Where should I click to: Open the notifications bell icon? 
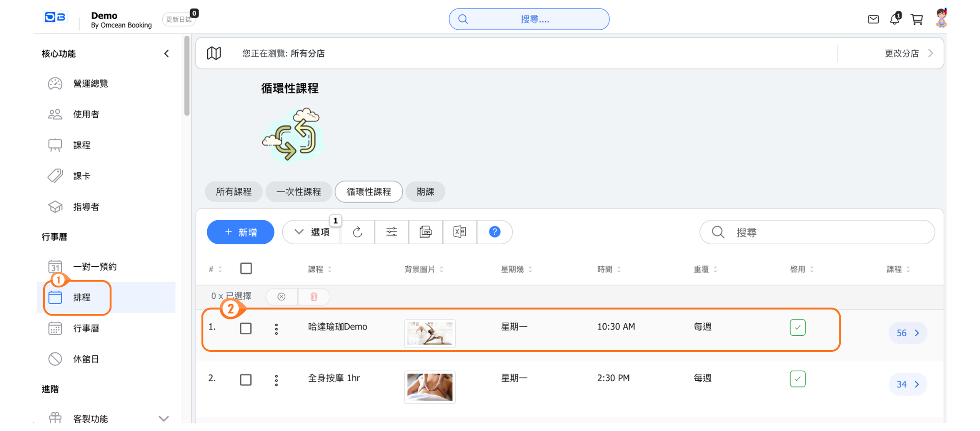click(x=894, y=20)
